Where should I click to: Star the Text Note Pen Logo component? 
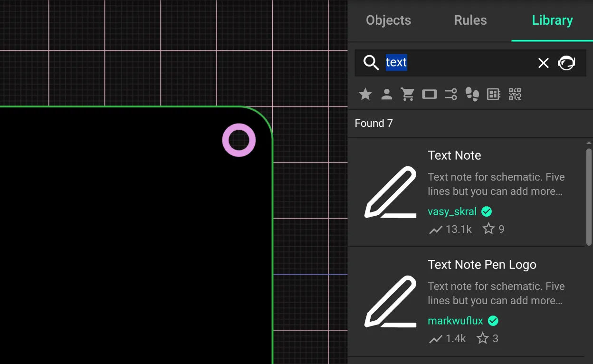click(x=483, y=338)
